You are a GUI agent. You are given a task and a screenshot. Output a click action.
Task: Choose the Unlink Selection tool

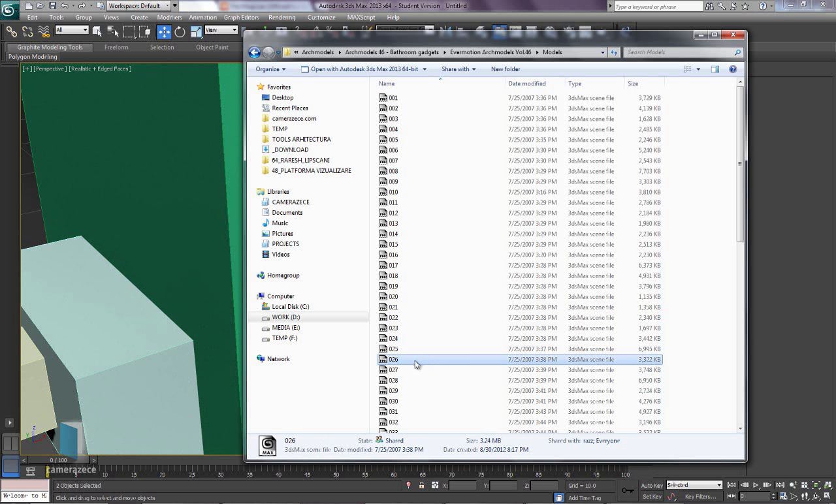pos(27,31)
